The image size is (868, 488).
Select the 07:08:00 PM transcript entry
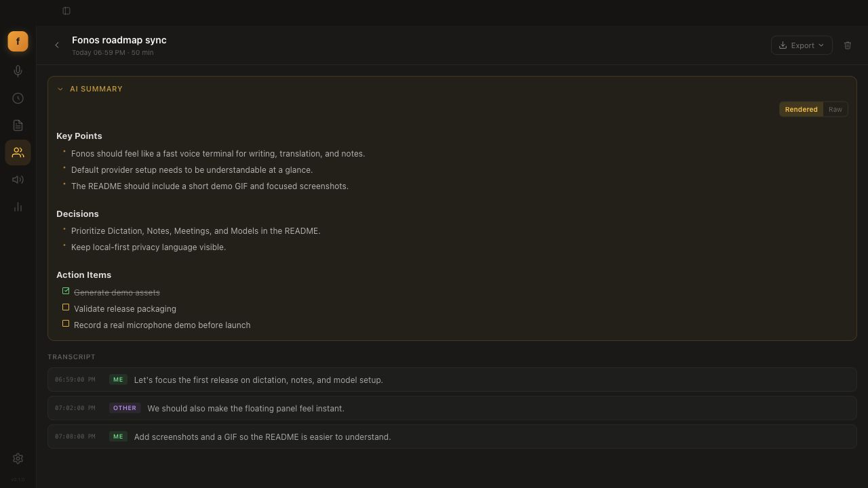tap(452, 436)
